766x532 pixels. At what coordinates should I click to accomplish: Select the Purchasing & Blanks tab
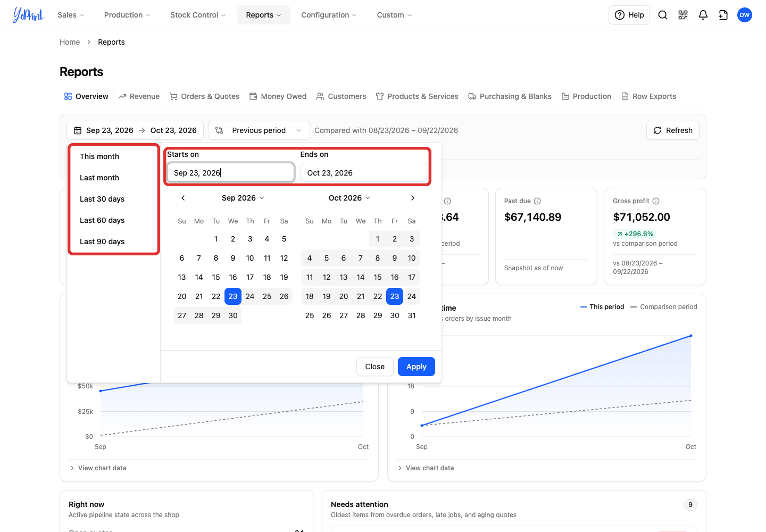(510, 96)
